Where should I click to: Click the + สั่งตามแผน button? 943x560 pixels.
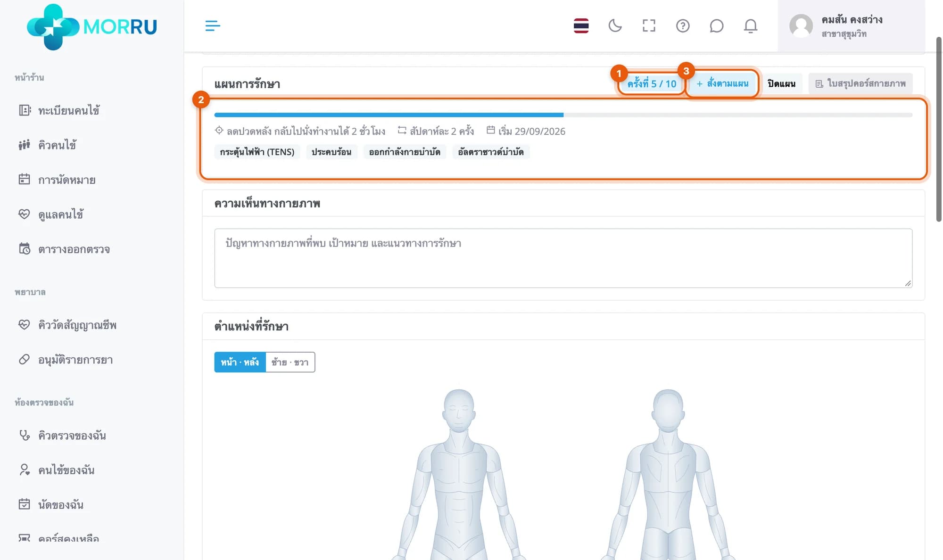tap(722, 83)
